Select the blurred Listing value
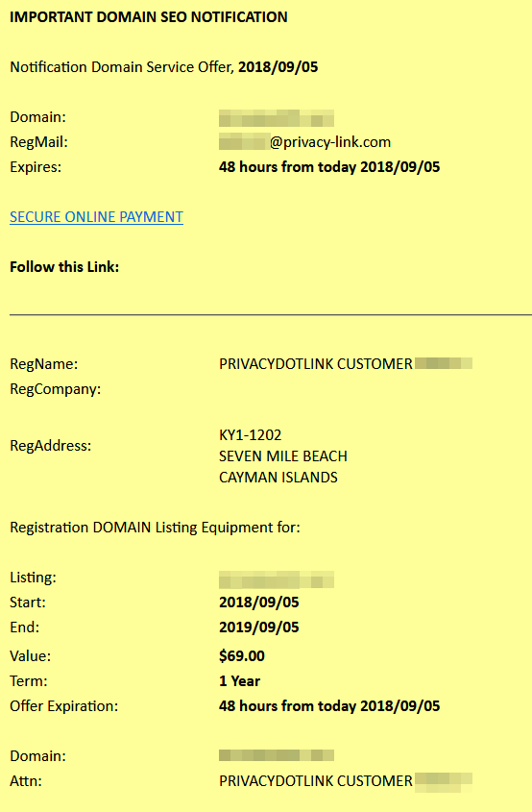Screen dimensions: 532x812 [x=277, y=579]
